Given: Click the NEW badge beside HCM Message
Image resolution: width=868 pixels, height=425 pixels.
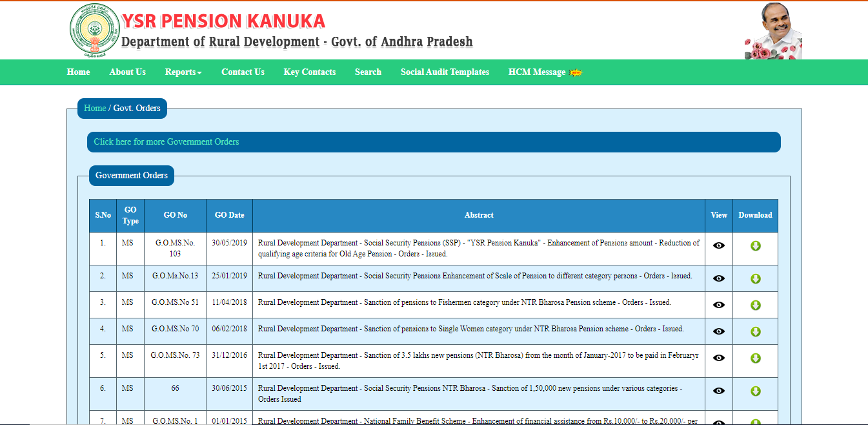Looking at the screenshot, I should [x=576, y=72].
